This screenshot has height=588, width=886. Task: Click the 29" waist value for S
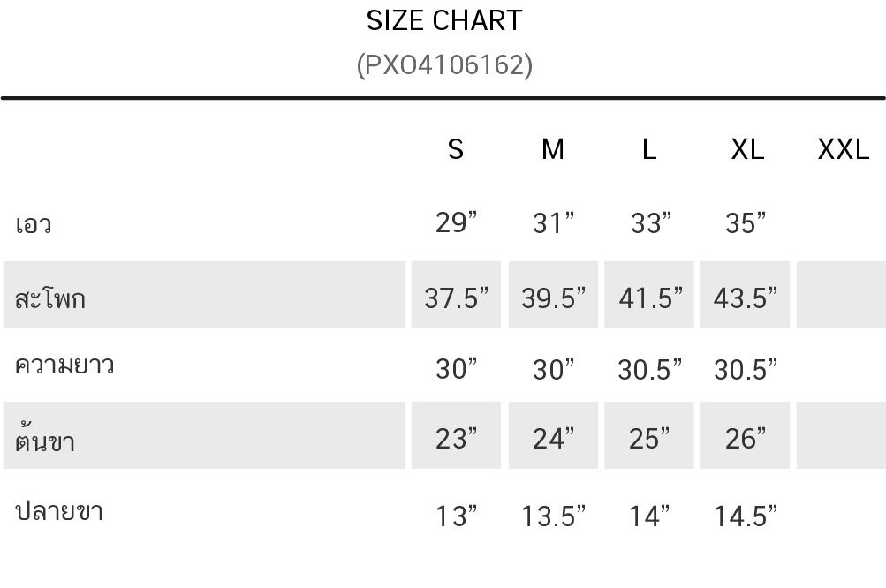pyautogui.click(x=456, y=222)
